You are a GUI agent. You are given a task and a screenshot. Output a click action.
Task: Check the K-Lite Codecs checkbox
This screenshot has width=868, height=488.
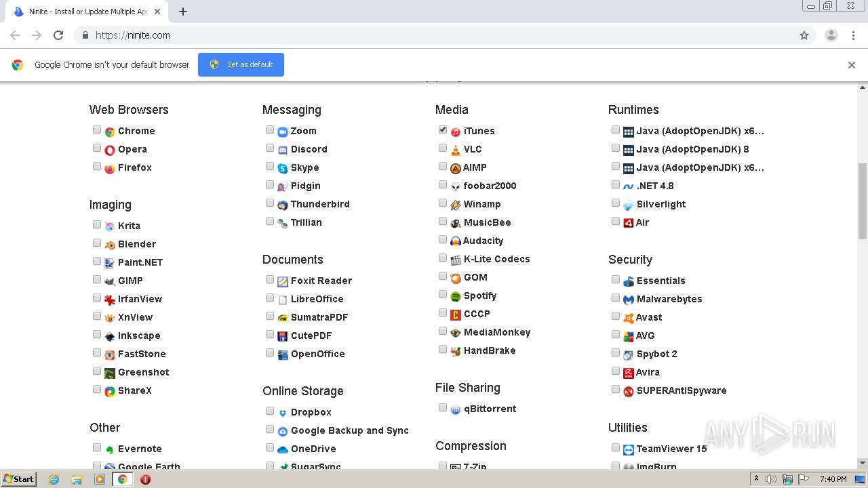point(443,258)
